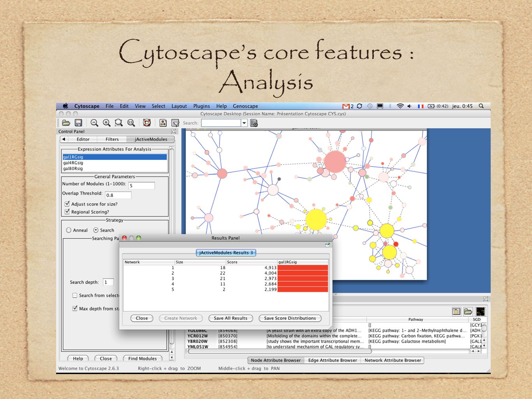Select the jActiveModules Results 3 tab
The width and height of the screenshot is (532, 399).
226,252
